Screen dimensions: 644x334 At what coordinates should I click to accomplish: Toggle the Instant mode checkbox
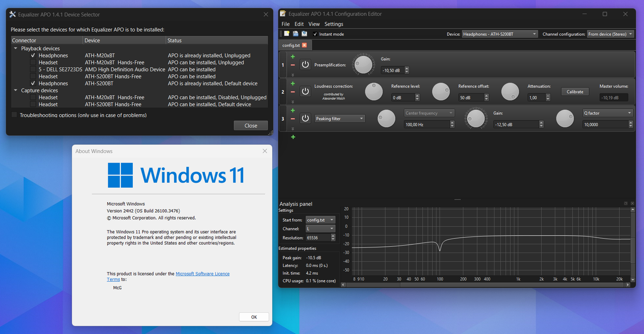tap(315, 34)
